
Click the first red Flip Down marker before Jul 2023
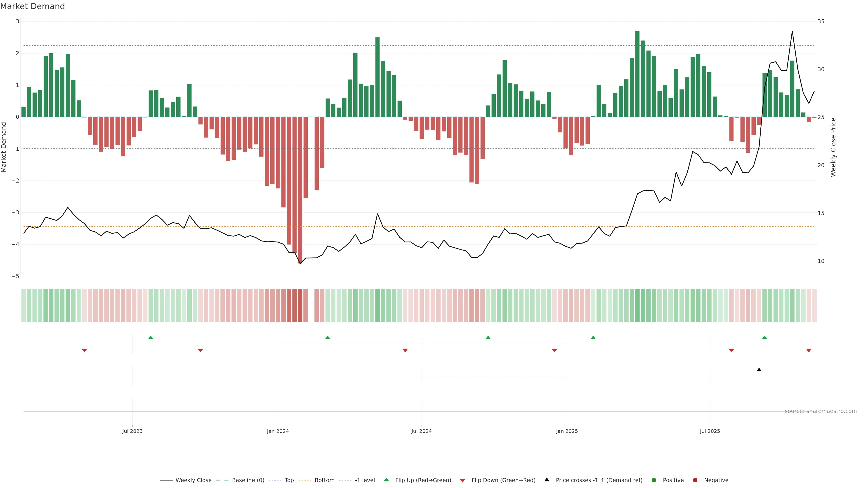point(84,351)
